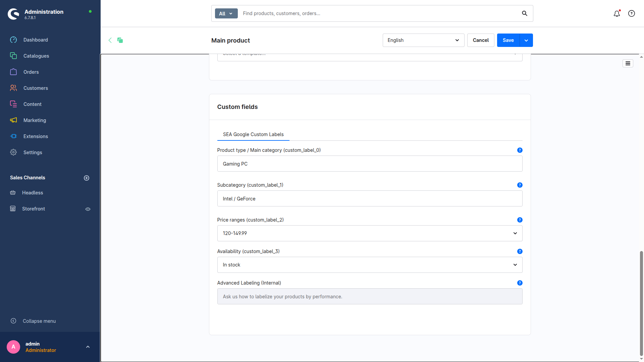This screenshot has height=362, width=644.
Task: Open the English language dropdown
Action: point(423,40)
